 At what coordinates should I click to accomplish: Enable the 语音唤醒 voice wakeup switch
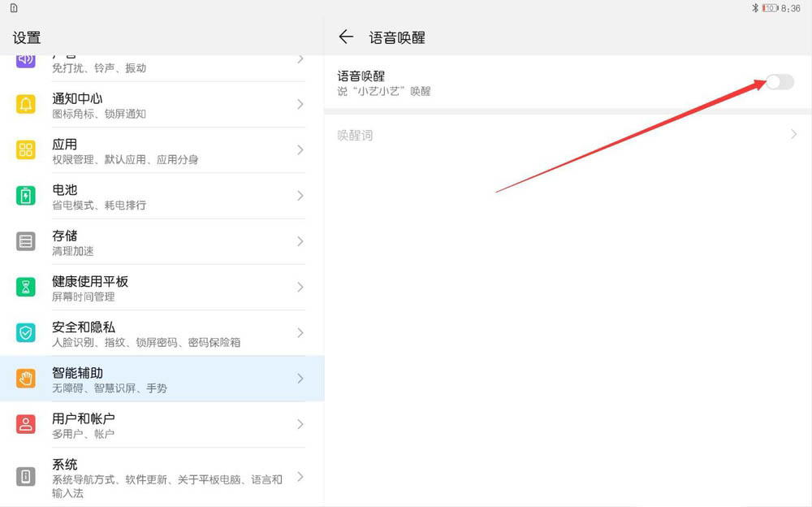(778, 82)
